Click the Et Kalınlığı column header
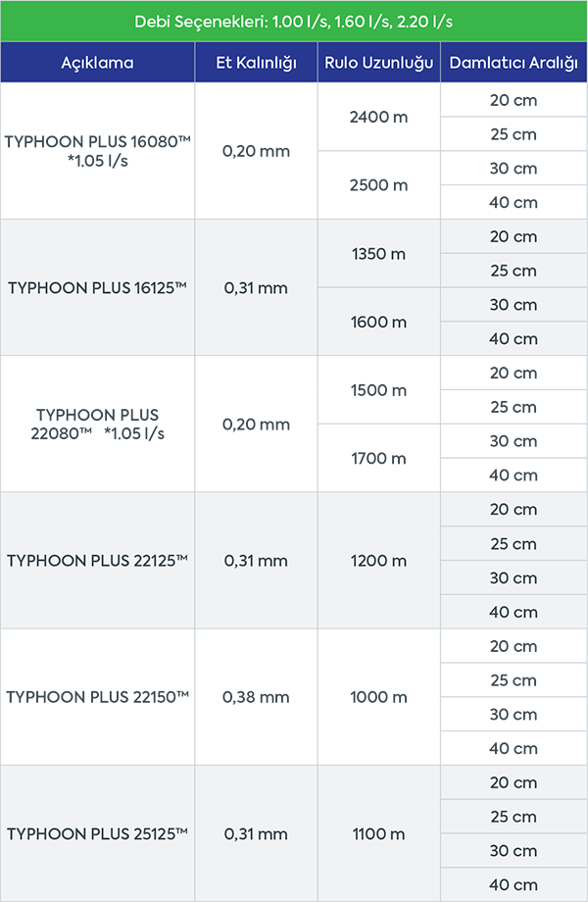Viewport: 588px width, 902px height. coord(256,64)
